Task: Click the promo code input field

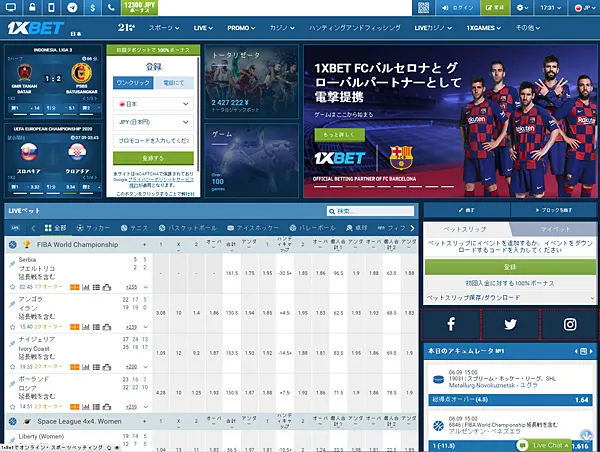Action: click(153, 140)
